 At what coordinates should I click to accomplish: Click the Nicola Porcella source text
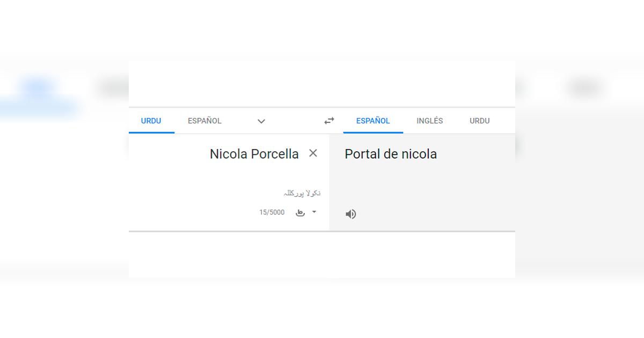click(254, 154)
